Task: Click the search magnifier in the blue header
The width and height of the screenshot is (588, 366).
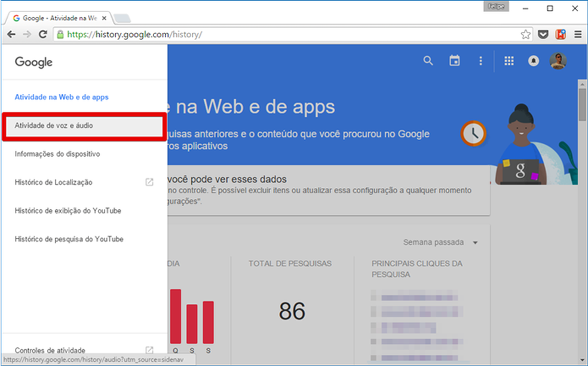Action: tap(428, 60)
